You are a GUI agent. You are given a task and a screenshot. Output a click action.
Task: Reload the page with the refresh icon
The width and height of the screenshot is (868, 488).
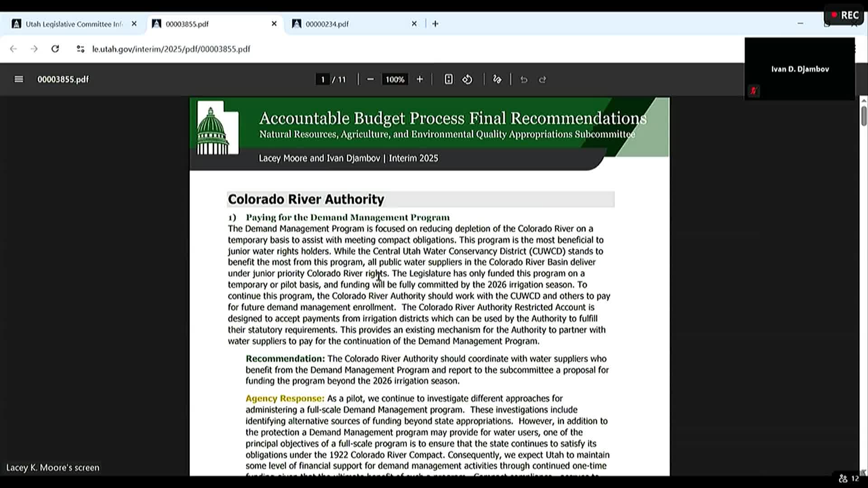[x=55, y=49]
